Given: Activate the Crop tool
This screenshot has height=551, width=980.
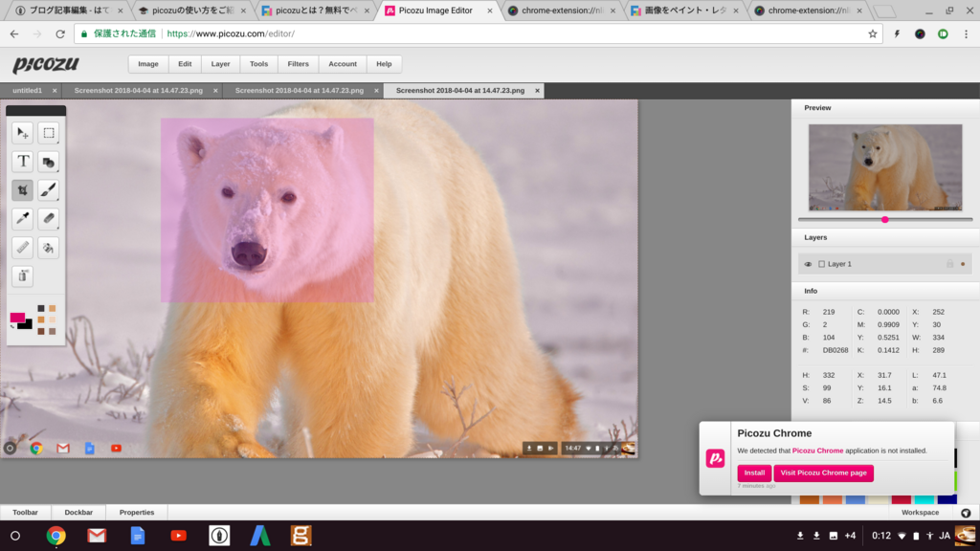Looking at the screenshot, I should point(22,190).
